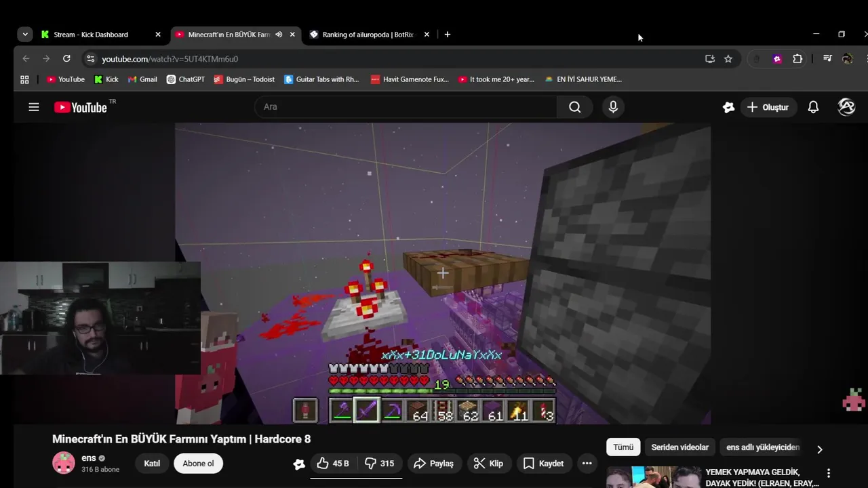Screen dimensions: 868x488
Task: Open the Chrome profile avatar
Action: coord(847,59)
